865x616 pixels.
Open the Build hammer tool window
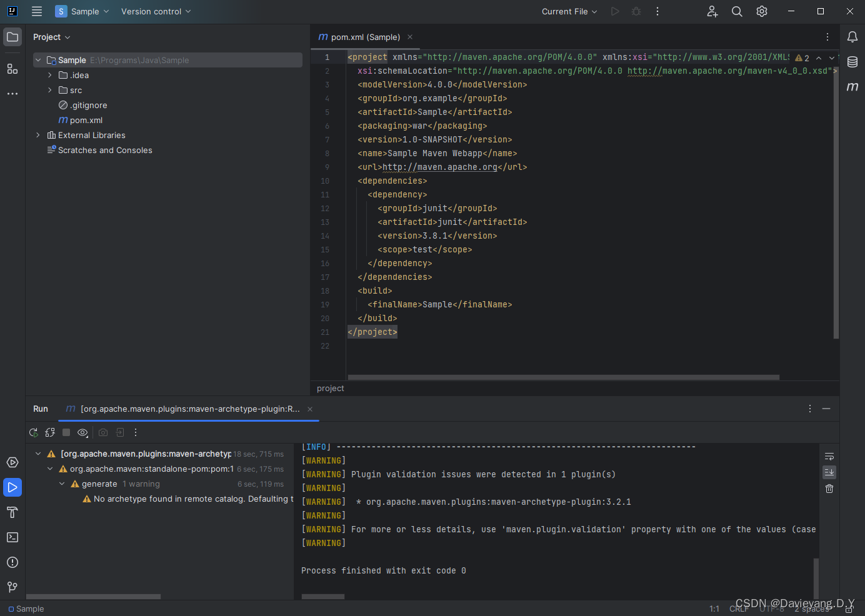pyautogui.click(x=12, y=512)
